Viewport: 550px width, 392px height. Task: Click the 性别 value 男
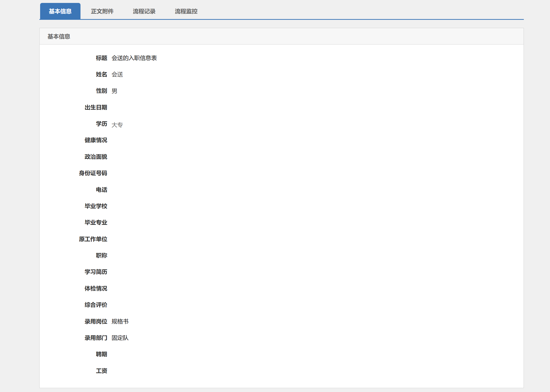click(114, 91)
